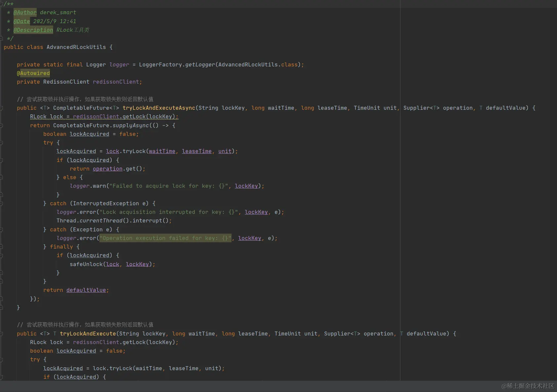This screenshot has width=557, height=392.
Task: Click the getLock call in the synchronous method
Action: 134,342
